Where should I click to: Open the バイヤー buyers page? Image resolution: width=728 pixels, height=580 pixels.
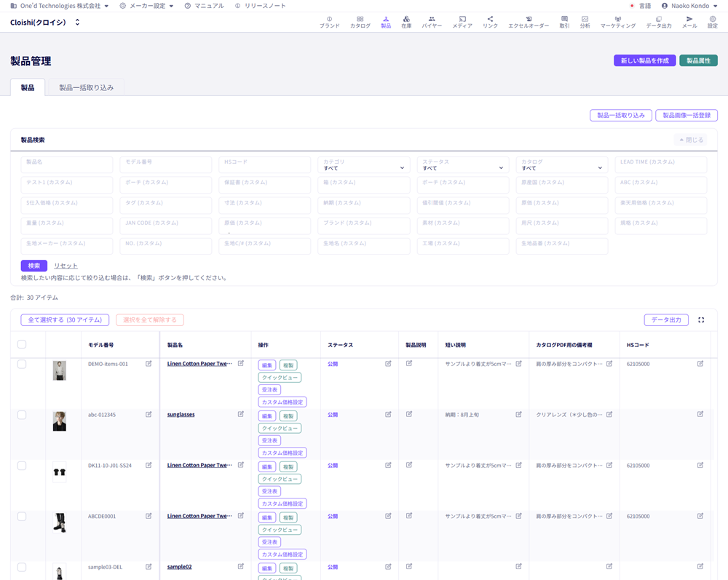click(432, 23)
